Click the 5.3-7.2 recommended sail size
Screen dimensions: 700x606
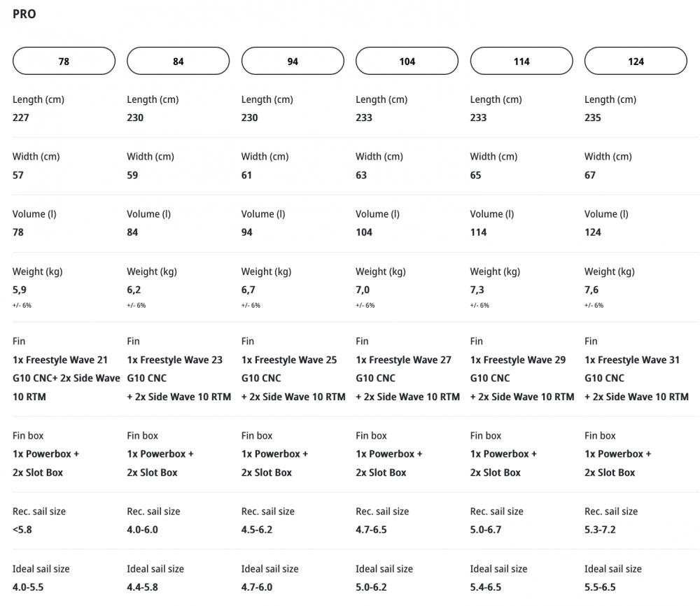click(600, 530)
